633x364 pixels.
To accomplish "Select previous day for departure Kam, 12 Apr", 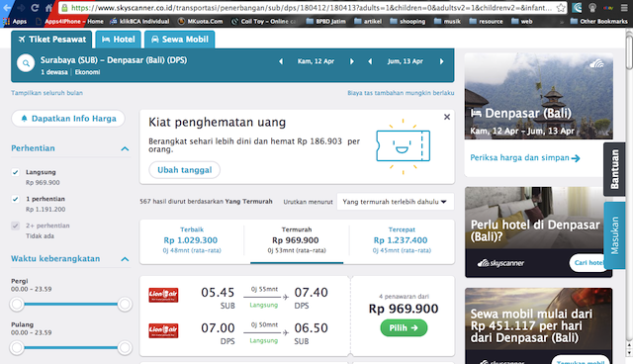I will click(x=281, y=61).
